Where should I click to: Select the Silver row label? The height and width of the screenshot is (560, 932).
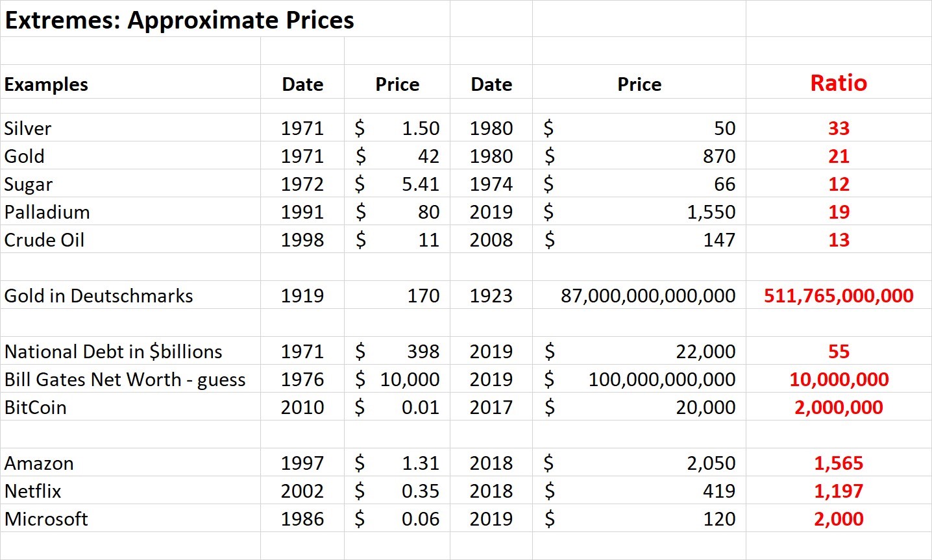pyautogui.click(x=28, y=128)
